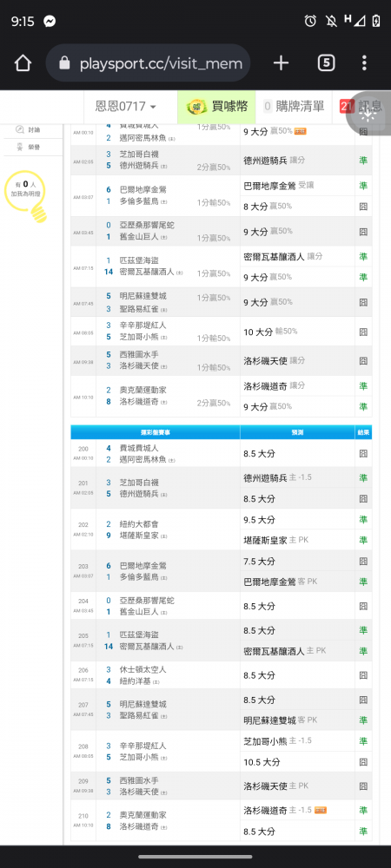Screen dimensions: 391x868
Task: Open a new tab with plus icon
Action: pyautogui.click(x=281, y=63)
